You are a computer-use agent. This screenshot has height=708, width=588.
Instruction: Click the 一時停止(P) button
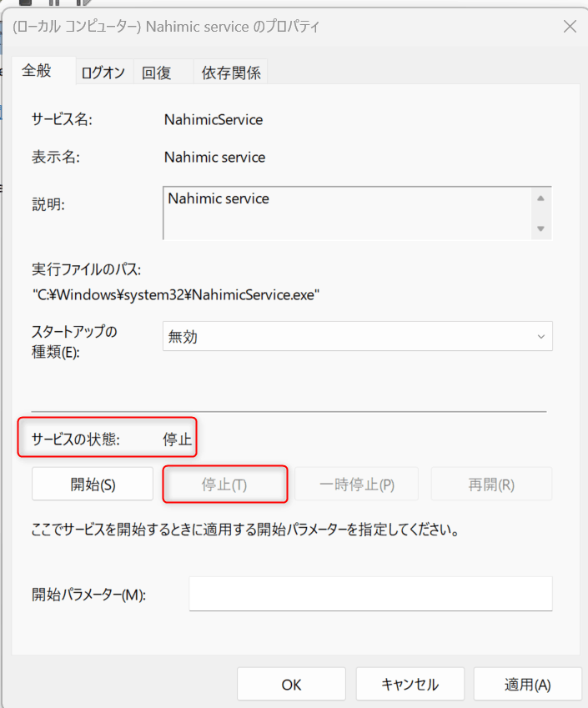pyautogui.click(x=357, y=485)
